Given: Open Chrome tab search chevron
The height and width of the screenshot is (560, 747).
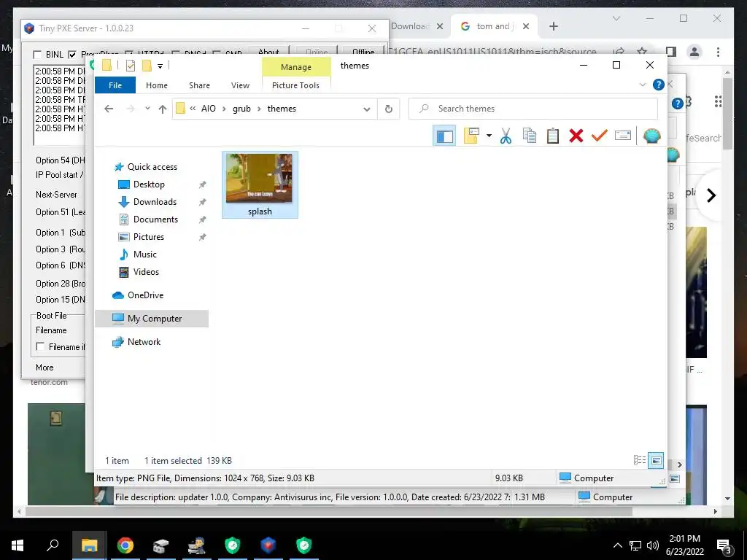Looking at the screenshot, I should coord(616,18).
